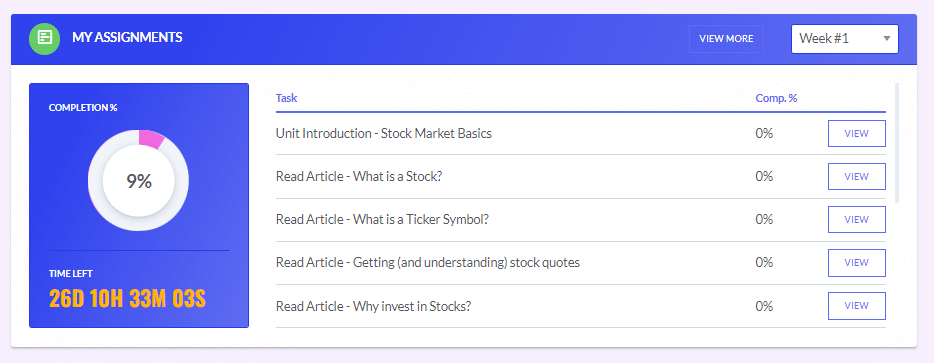View the Getting stock quotes article
The height and width of the screenshot is (363, 934).
coord(857,263)
